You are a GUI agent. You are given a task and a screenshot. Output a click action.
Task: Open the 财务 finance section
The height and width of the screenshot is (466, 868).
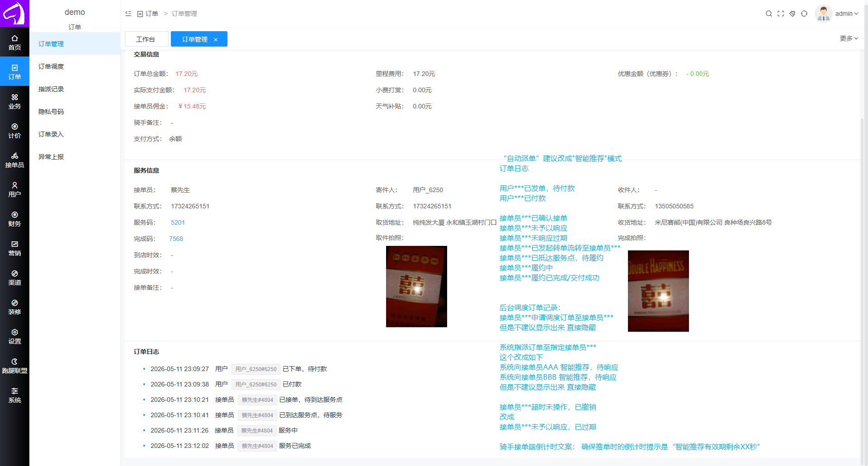point(14,219)
